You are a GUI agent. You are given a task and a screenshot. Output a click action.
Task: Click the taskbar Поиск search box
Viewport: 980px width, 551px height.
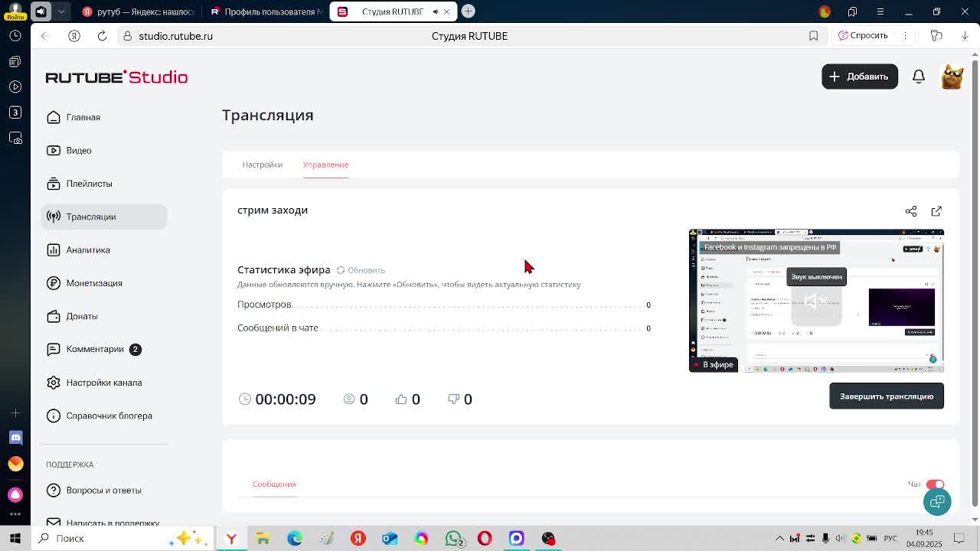pos(122,538)
